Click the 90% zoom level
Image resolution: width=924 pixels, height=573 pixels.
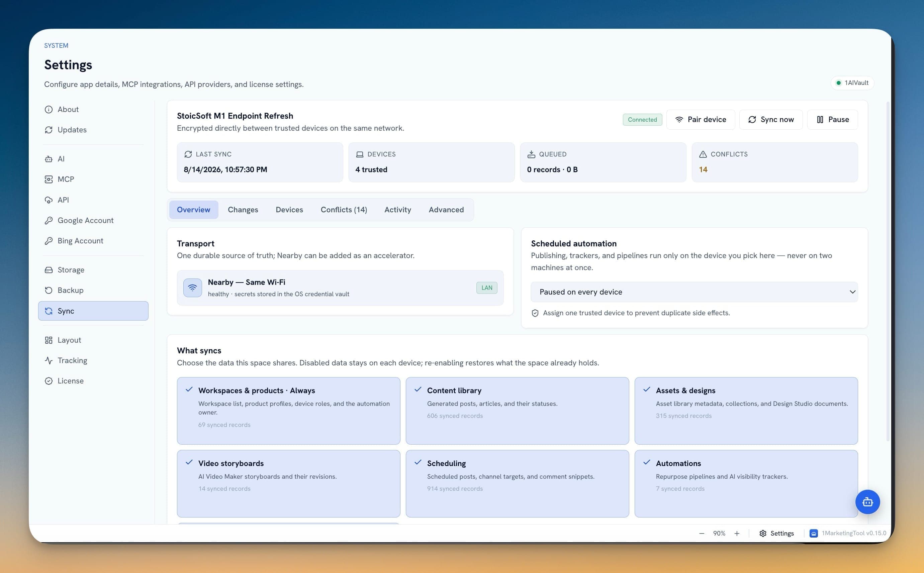[719, 533]
